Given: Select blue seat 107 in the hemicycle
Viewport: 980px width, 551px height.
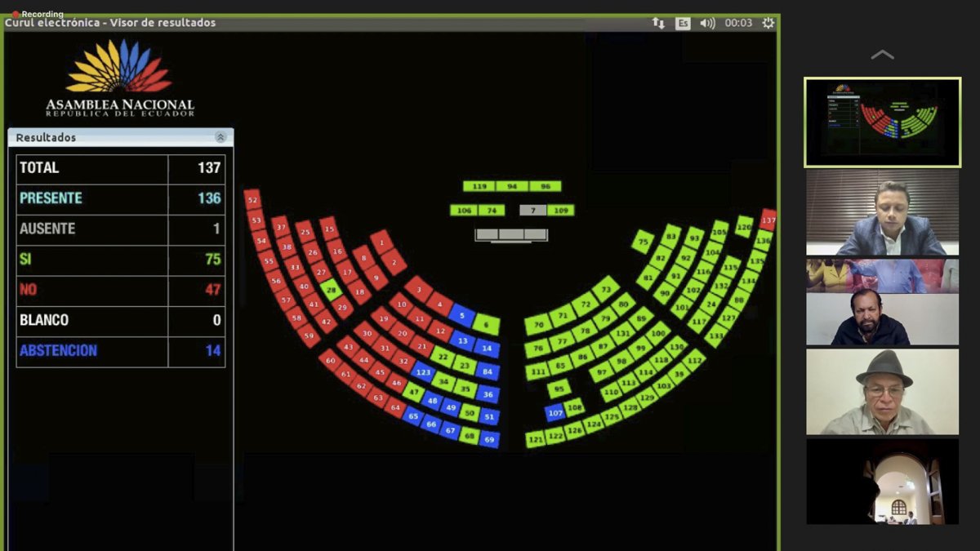Looking at the screenshot, I should pos(555,412).
